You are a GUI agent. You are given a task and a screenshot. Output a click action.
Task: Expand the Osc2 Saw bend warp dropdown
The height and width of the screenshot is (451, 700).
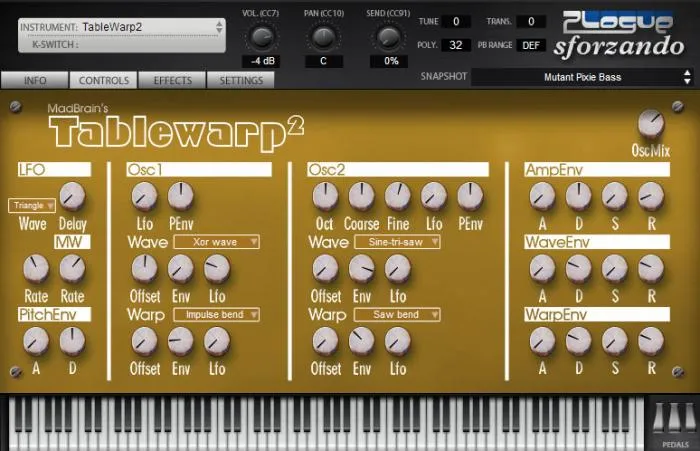396,315
